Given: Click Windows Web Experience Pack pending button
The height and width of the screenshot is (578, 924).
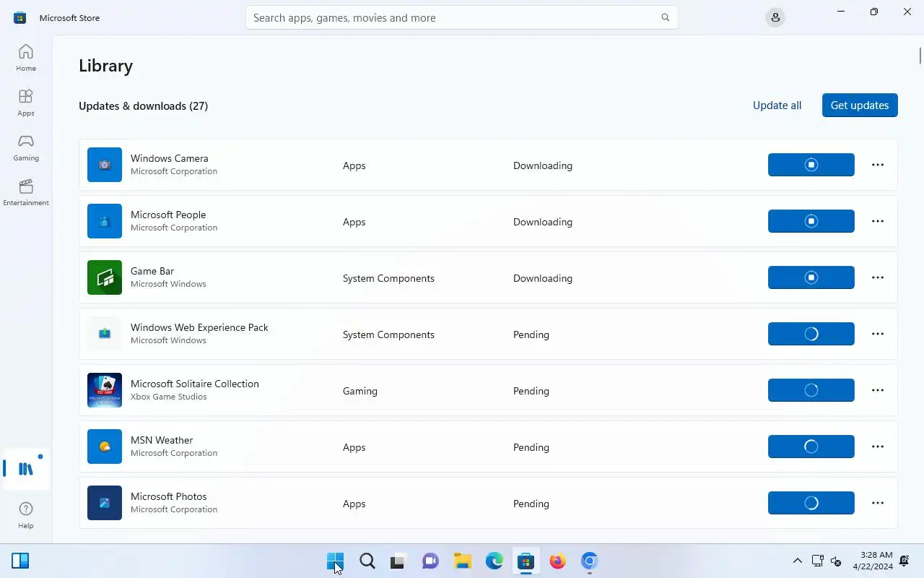Looking at the screenshot, I should pyautogui.click(x=811, y=334).
